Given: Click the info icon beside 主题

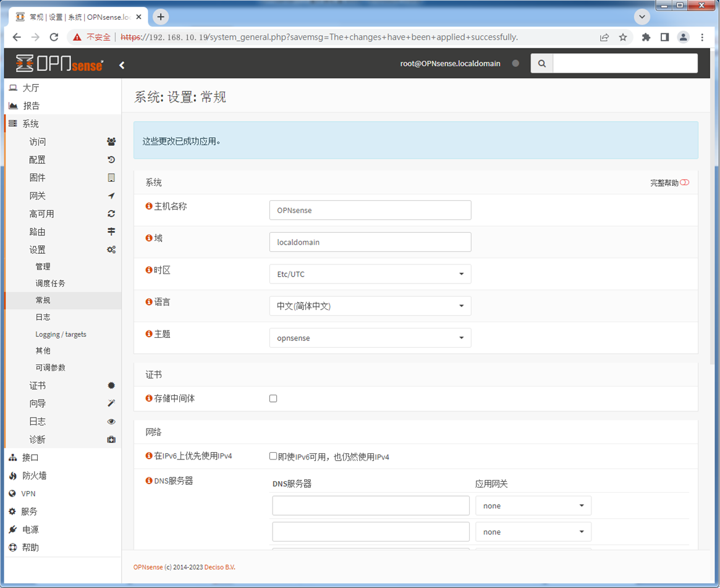Looking at the screenshot, I should pos(149,334).
